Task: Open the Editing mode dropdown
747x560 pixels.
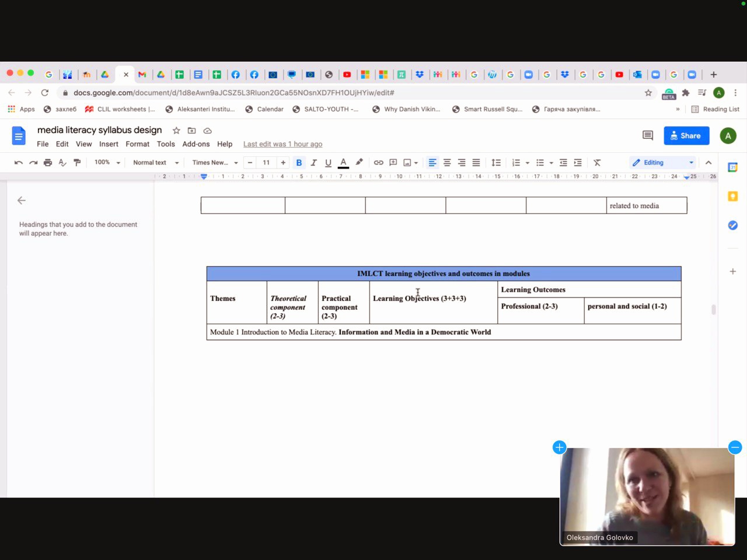Action: (x=663, y=163)
